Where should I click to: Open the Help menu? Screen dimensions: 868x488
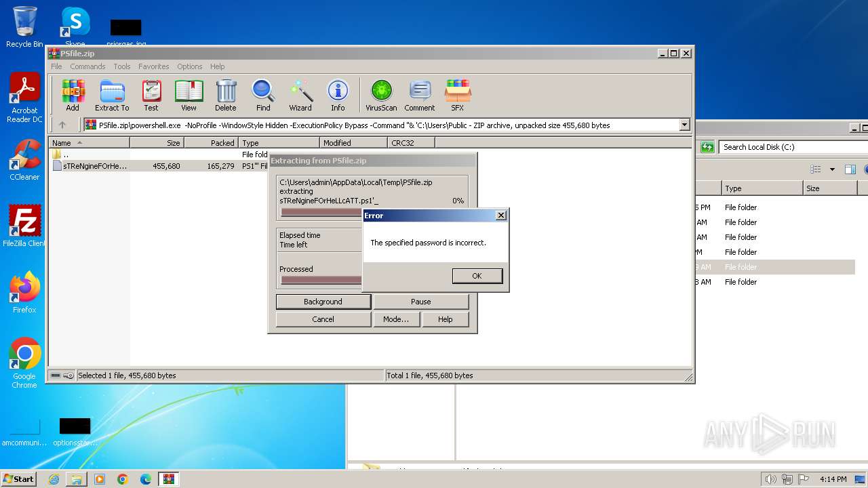click(x=217, y=66)
